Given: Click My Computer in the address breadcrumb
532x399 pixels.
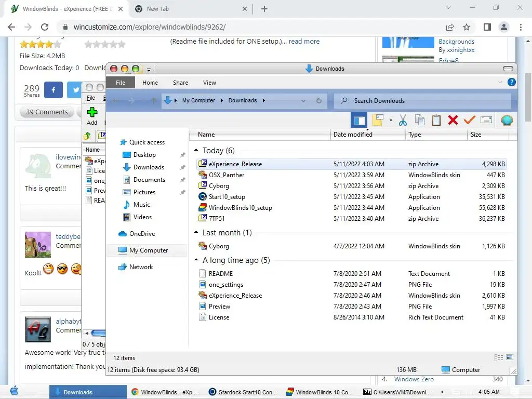Looking at the screenshot, I should (198, 100).
